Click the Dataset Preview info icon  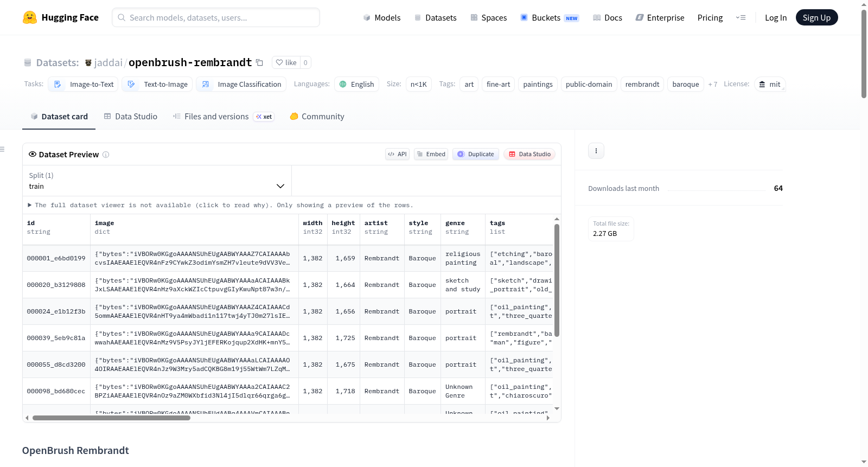(106, 155)
